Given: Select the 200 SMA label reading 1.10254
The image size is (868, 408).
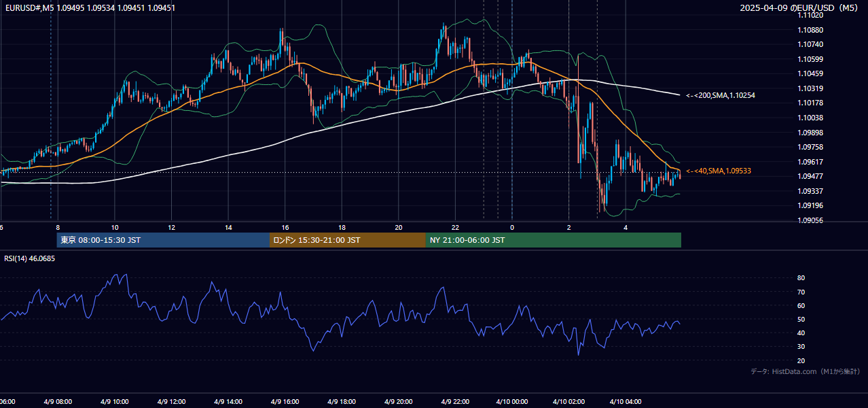Looking at the screenshot, I should [721, 96].
